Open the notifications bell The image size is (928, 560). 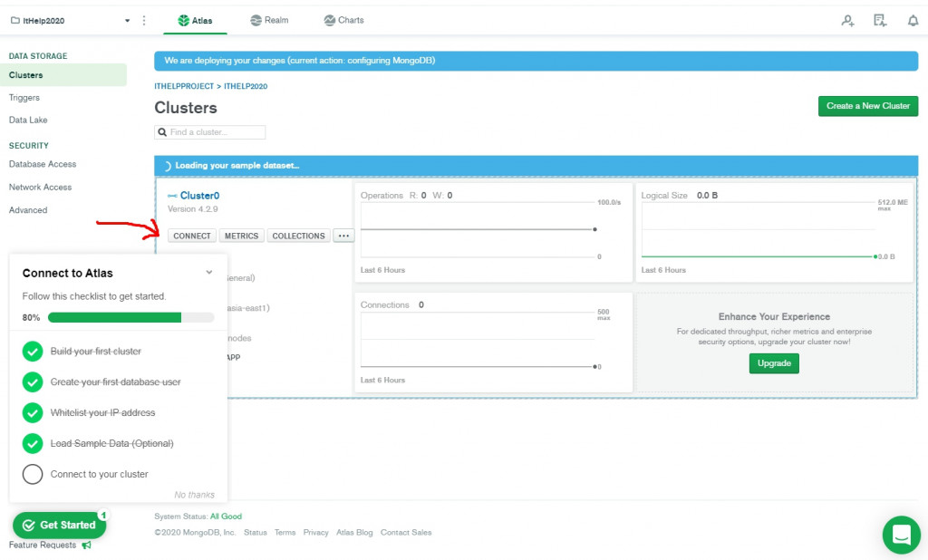pyautogui.click(x=913, y=21)
